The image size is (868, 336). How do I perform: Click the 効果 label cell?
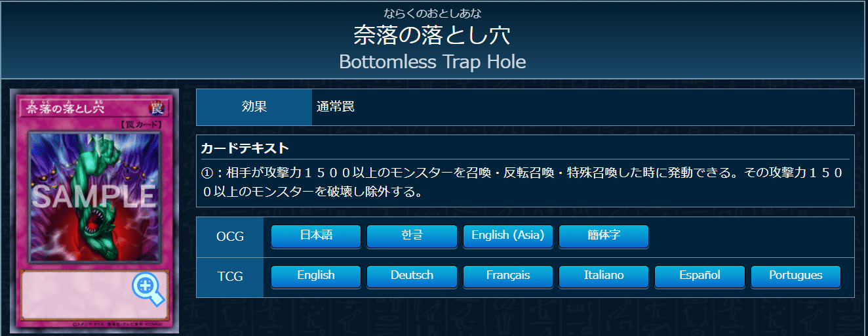(x=254, y=107)
